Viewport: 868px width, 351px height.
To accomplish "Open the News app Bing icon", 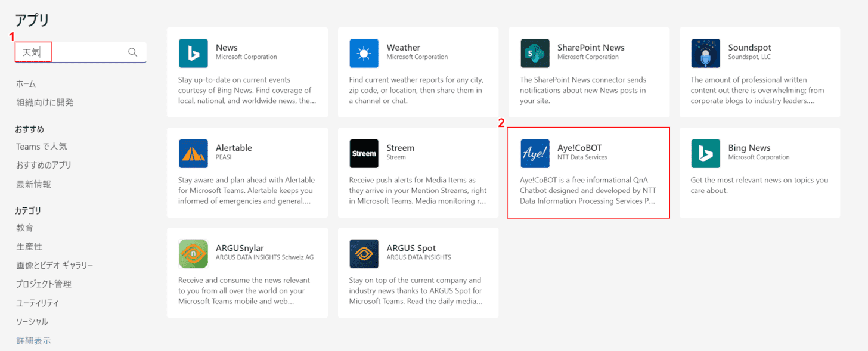I will click(x=193, y=54).
